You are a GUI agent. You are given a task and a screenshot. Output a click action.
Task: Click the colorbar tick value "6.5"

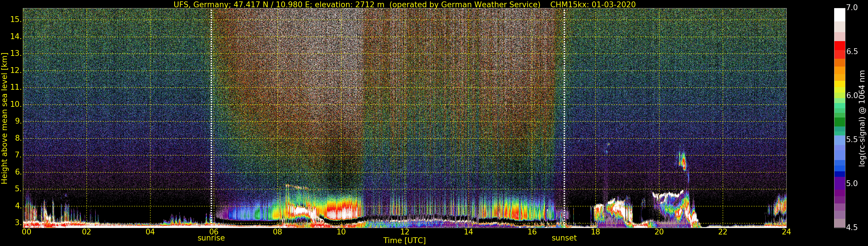coord(852,52)
